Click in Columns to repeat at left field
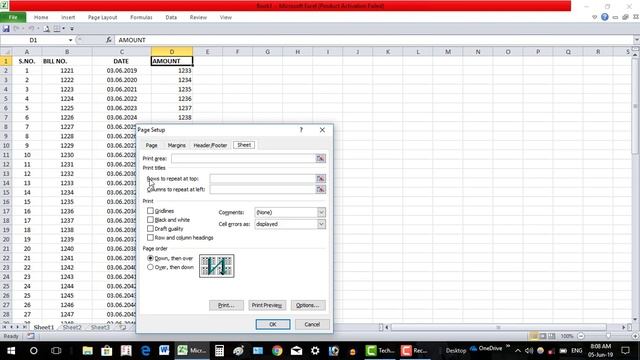This screenshot has width=640, height=360. [x=262, y=189]
